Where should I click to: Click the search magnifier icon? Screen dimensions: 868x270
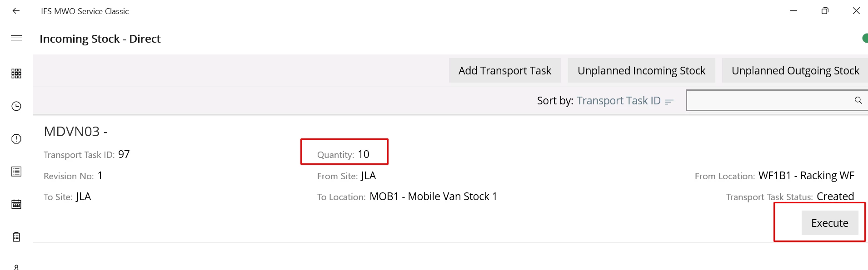[x=858, y=100]
